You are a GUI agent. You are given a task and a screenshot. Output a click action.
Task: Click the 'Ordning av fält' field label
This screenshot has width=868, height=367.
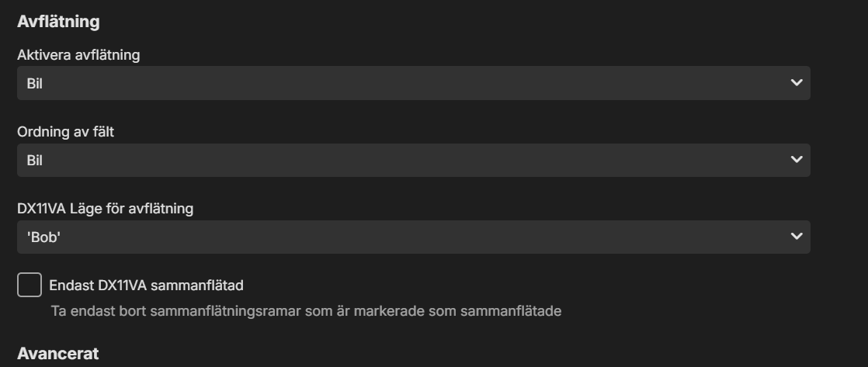coord(66,132)
